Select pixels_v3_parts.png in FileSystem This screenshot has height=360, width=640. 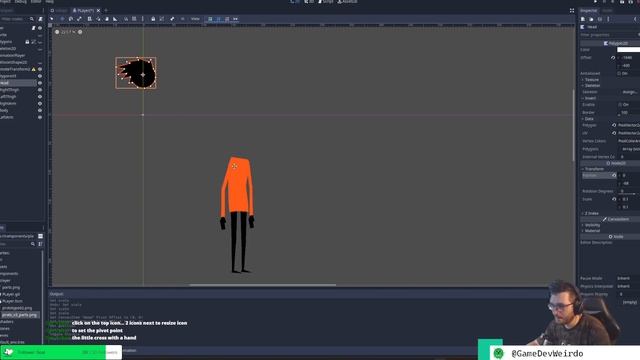pyautogui.click(x=20, y=315)
